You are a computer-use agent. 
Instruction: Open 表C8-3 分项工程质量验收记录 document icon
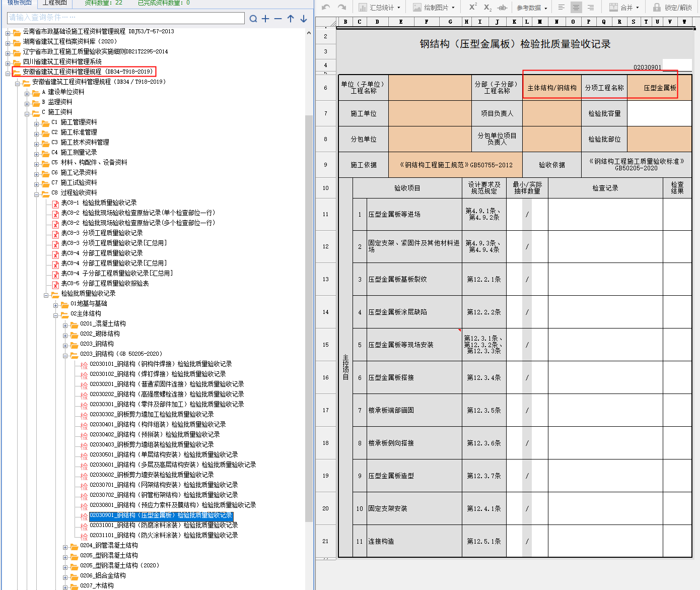55,234
